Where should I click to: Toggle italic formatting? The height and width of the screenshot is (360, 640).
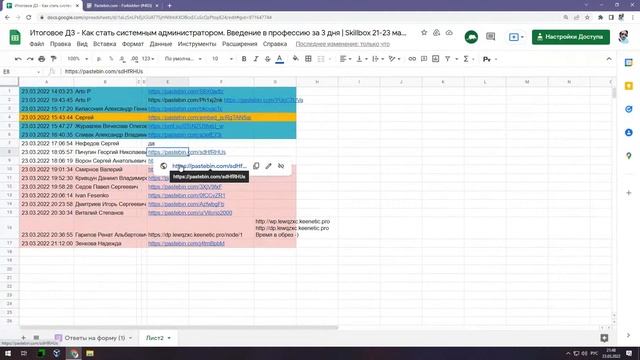coord(256,59)
